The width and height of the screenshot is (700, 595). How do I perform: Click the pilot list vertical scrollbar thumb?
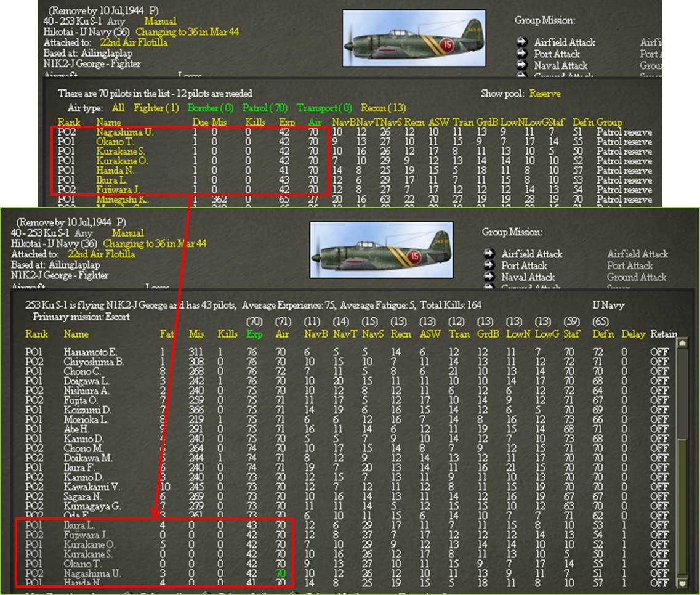682,507
